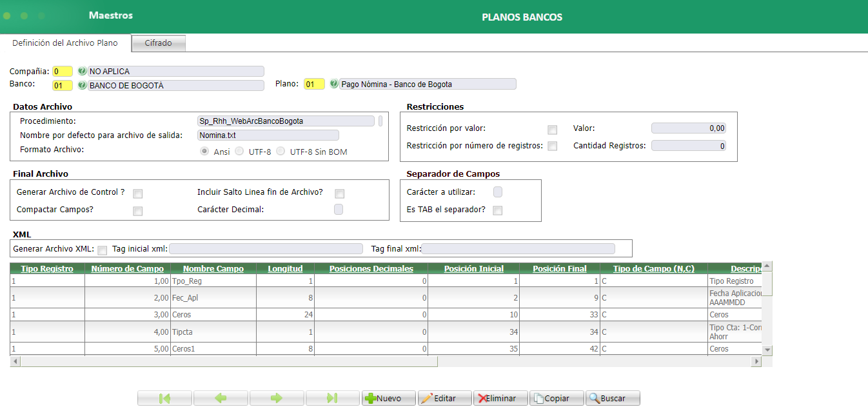
Task: Open help lookup icon beside Banco field
Action: tap(82, 85)
